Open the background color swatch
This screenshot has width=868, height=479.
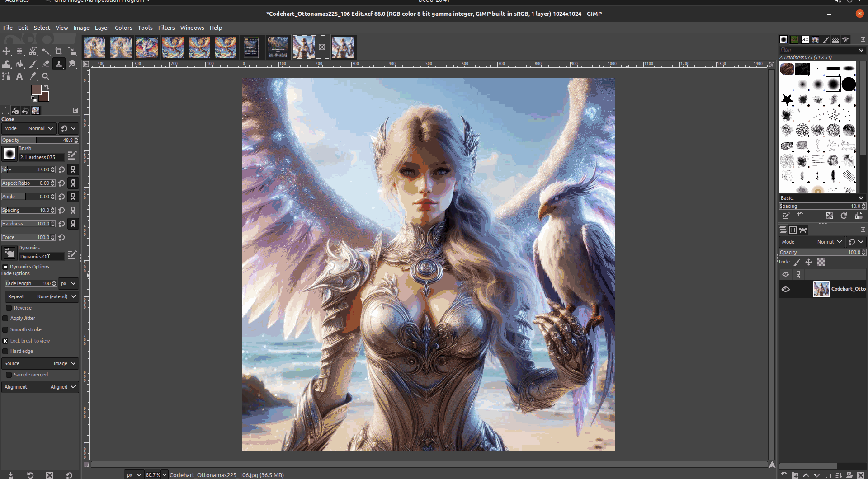pyautogui.click(x=45, y=97)
